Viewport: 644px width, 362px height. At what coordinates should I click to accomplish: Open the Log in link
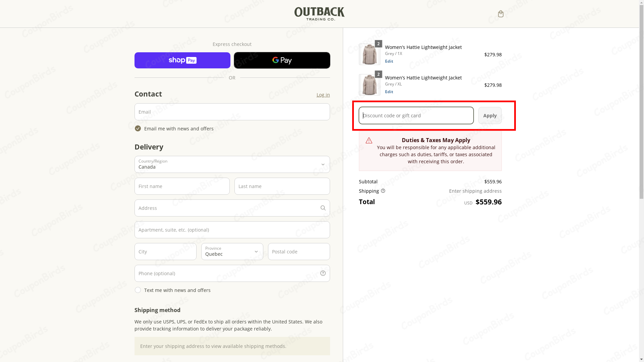click(323, 95)
